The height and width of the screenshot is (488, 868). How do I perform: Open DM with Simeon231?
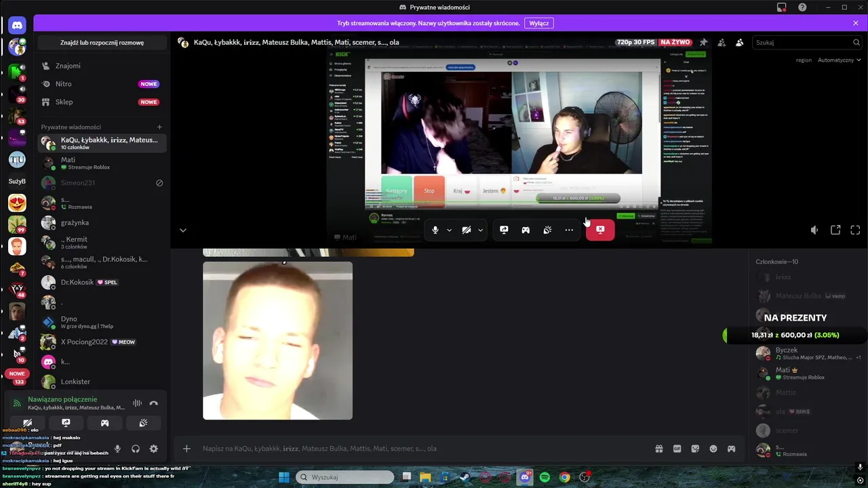(102, 183)
